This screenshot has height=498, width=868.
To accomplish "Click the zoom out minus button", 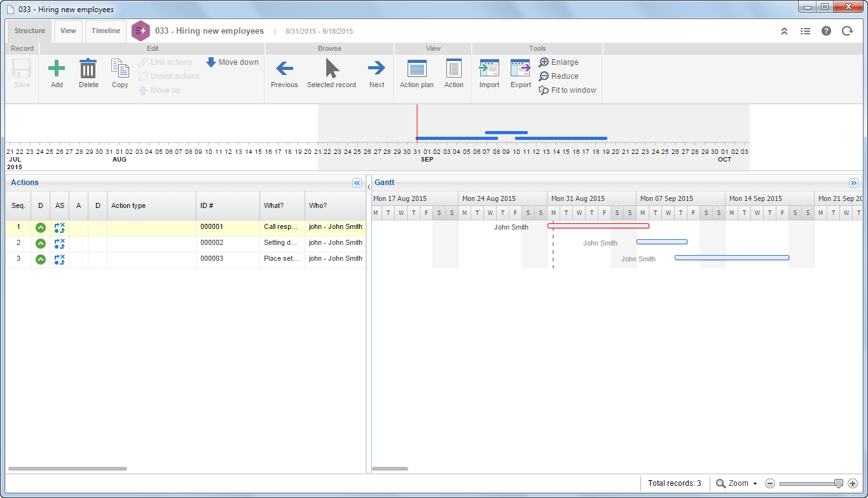I will coord(769,483).
